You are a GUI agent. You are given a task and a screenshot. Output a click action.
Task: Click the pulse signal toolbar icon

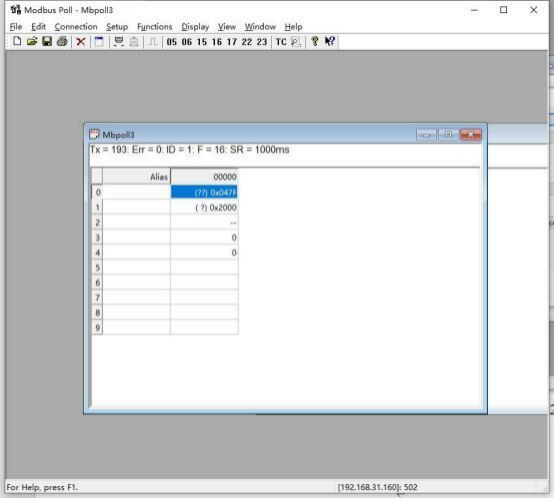(x=153, y=42)
